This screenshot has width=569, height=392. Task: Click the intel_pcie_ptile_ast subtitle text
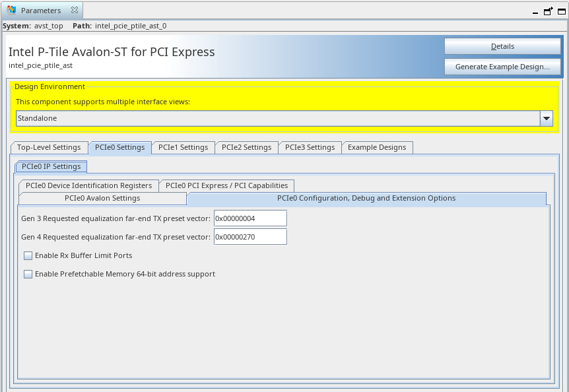(41, 65)
